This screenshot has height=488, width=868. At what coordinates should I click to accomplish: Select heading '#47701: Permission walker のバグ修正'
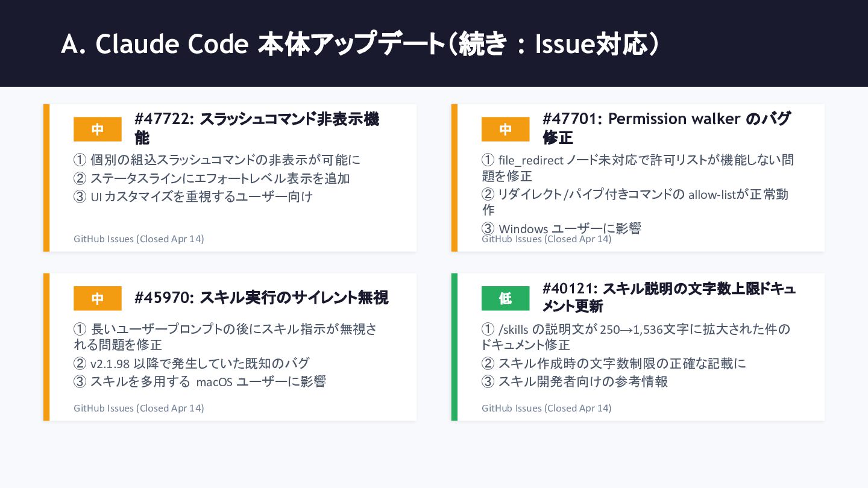666,128
